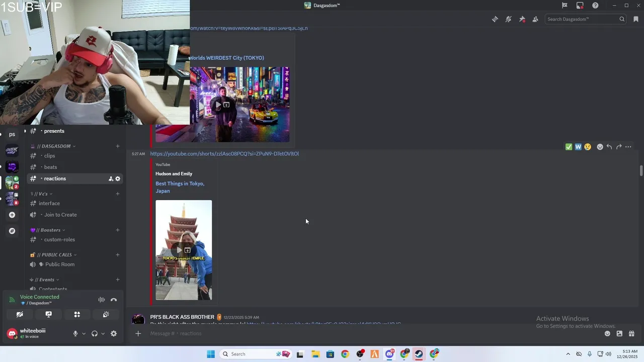Forward the hovered message
Screen dimensions: 644x362
coord(619,147)
